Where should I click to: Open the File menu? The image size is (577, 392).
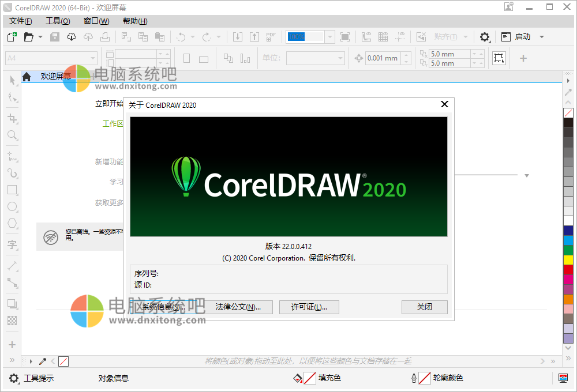pyautogui.click(x=21, y=21)
